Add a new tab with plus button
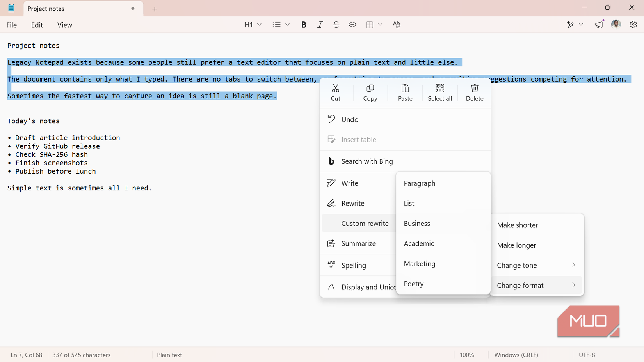Image resolution: width=644 pixels, height=362 pixels. [x=155, y=9]
